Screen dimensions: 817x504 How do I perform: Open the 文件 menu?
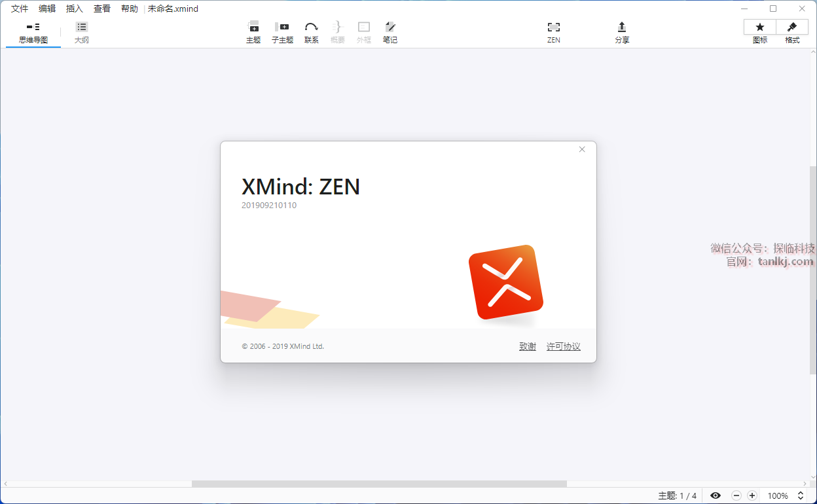coord(20,9)
